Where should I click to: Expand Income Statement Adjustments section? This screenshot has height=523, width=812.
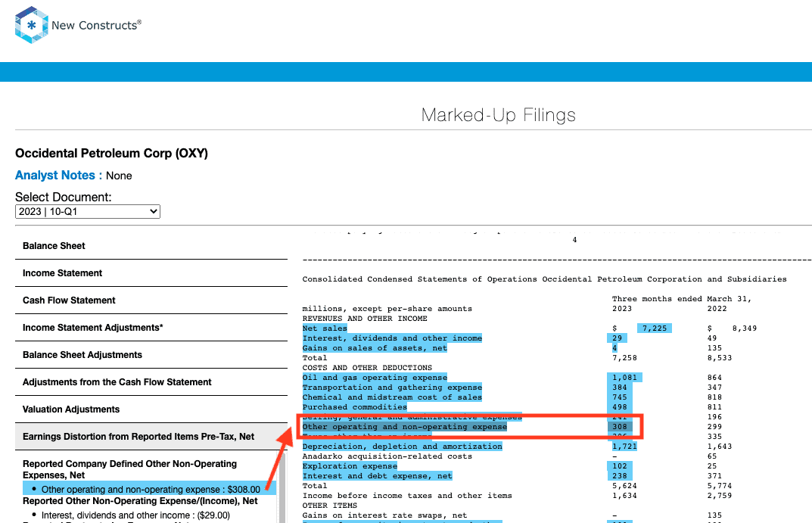tap(92, 328)
